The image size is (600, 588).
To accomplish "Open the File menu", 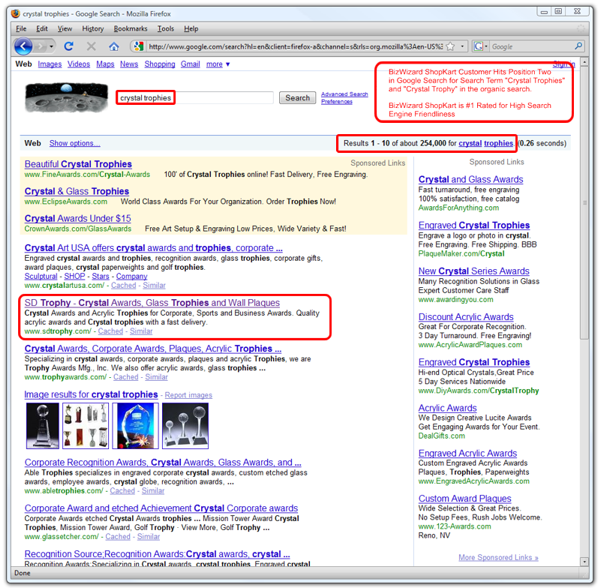I will click(x=21, y=29).
